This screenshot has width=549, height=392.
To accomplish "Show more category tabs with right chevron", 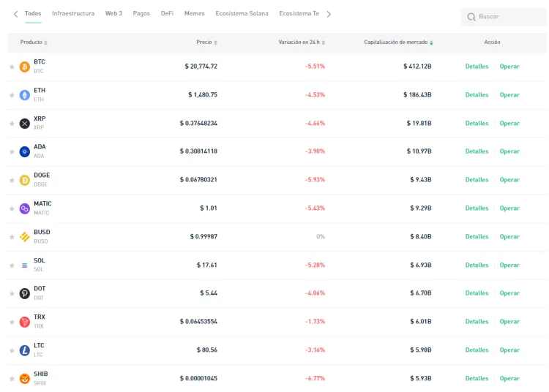I will click(329, 14).
